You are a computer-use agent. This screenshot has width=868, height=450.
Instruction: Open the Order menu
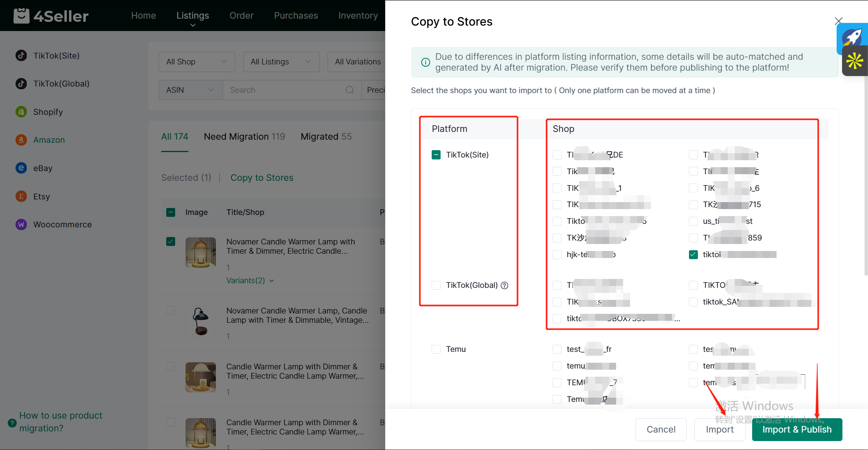click(241, 16)
